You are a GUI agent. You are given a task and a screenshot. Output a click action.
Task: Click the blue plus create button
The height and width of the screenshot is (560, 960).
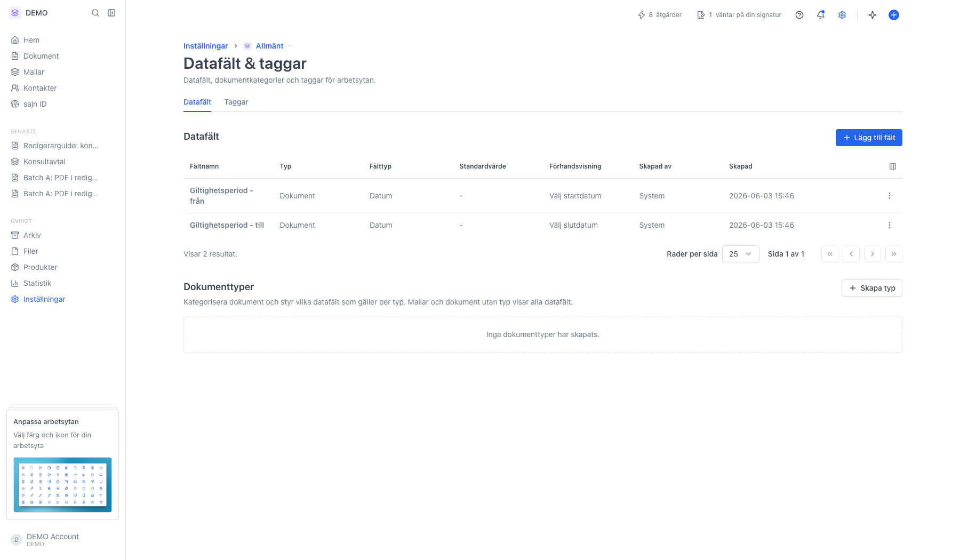[x=894, y=15]
